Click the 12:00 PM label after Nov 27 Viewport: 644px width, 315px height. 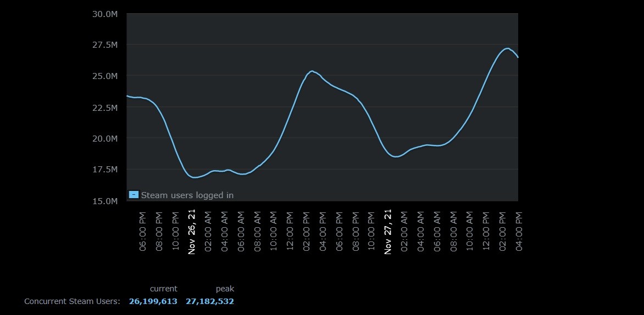pos(486,232)
